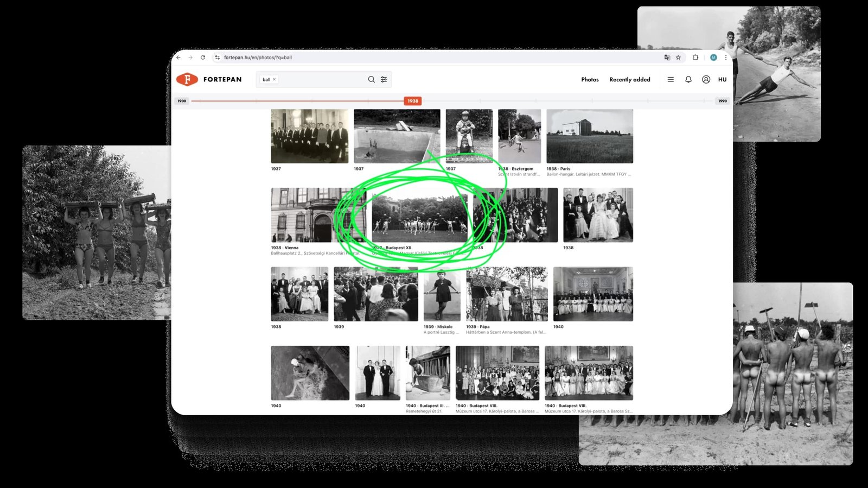868x488 pixels.
Task: Click the 1938 timeline slider handle
Action: 412,101
